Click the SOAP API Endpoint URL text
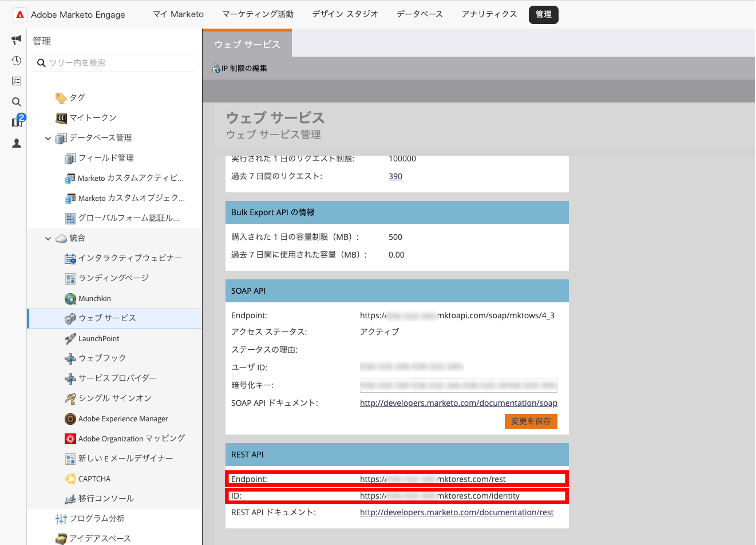This screenshot has width=756, height=545. point(457,316)
